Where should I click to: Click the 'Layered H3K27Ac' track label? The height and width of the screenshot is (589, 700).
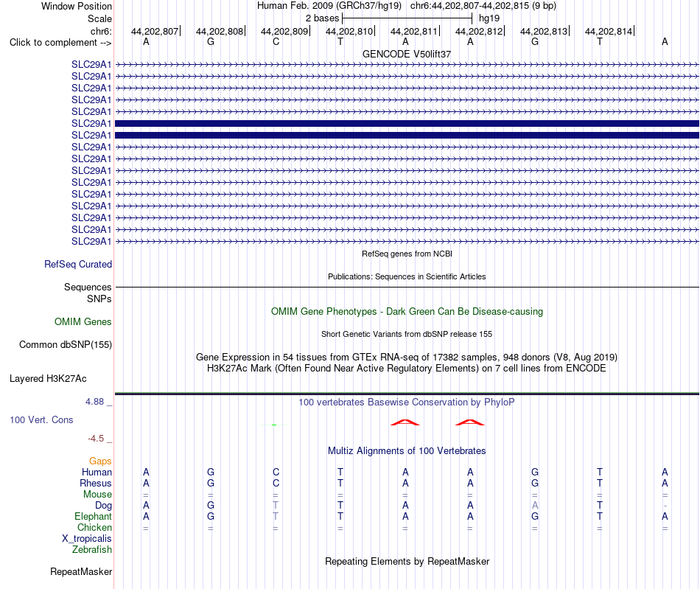click(x=48, y=379)
